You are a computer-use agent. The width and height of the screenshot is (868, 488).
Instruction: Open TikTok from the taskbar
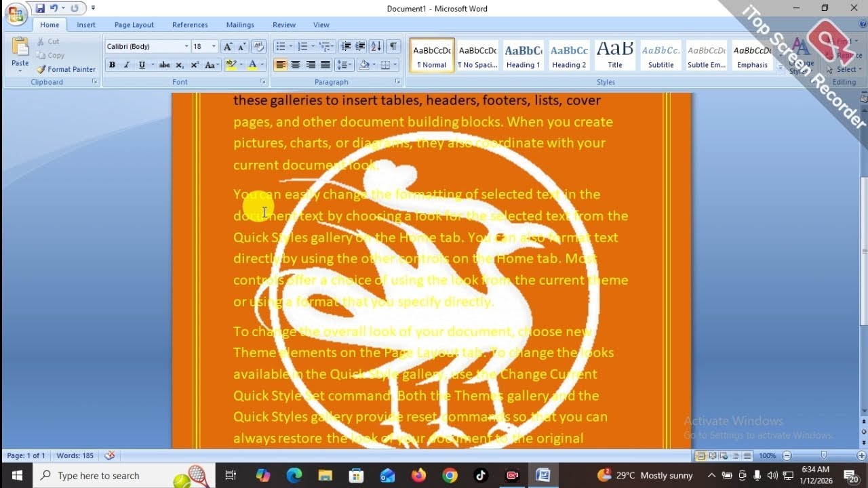tap(481, 475)
